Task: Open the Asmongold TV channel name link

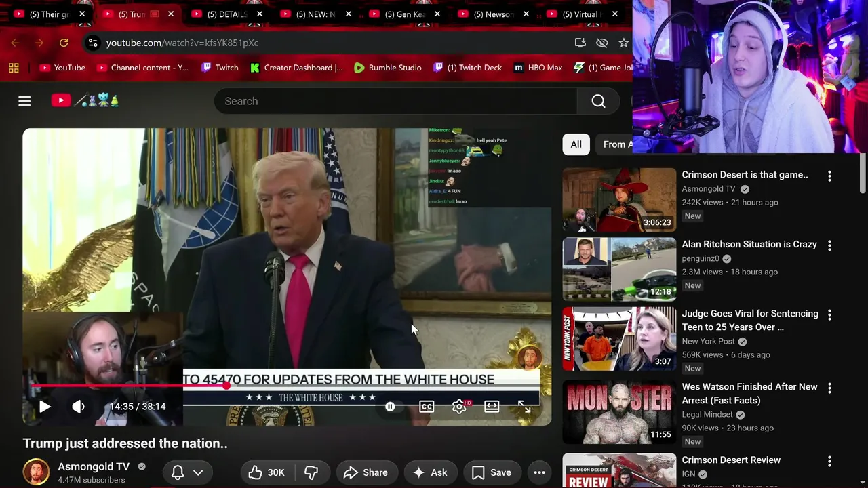Action: (x=94, y=466)
